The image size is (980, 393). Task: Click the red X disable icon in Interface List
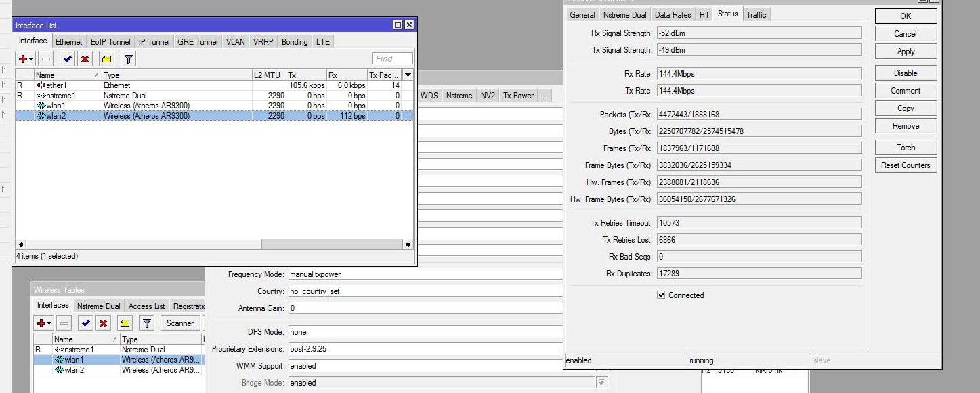click(x=85, y=59)
